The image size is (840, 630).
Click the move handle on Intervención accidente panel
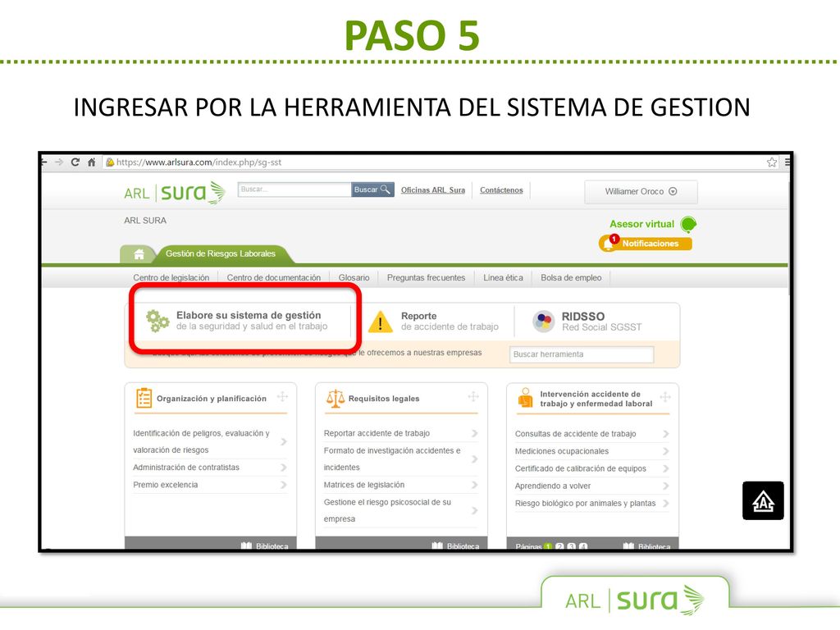point(665,397)
